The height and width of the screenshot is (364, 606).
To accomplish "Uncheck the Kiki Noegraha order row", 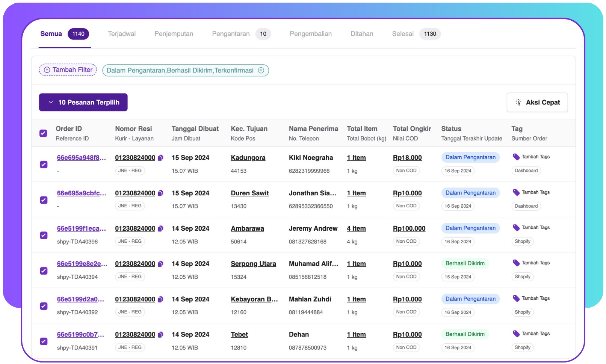I will [x=44, y=165].
